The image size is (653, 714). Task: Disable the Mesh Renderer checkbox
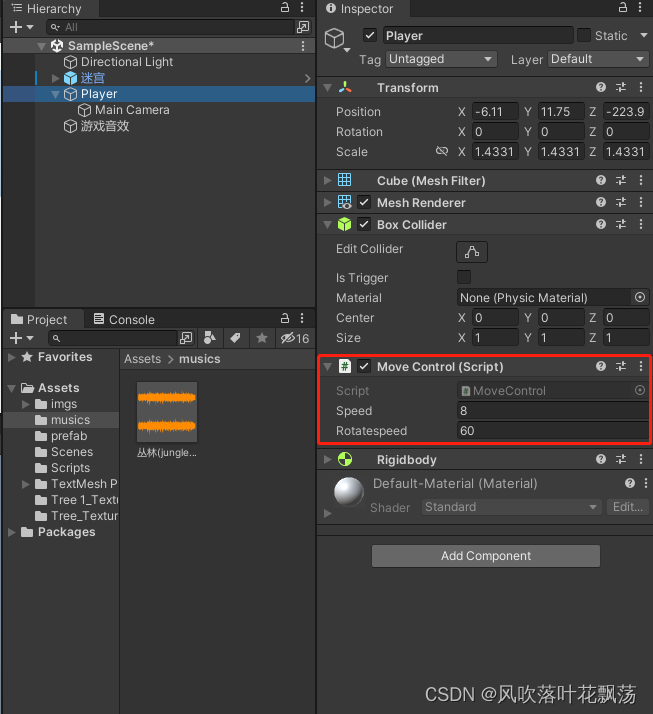click(364, 202)
